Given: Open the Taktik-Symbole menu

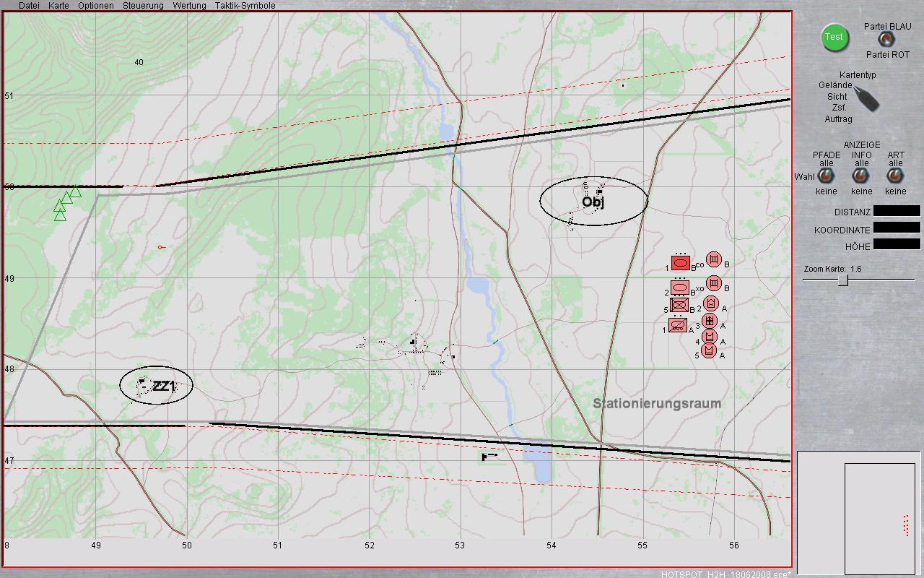Looking at the screenshot, I should pyautogui.click(x=245, y=6).
